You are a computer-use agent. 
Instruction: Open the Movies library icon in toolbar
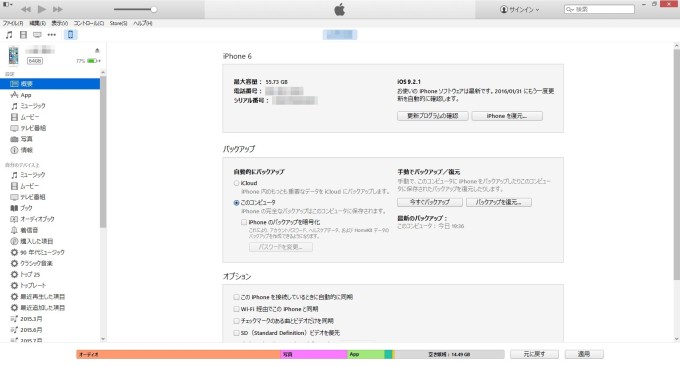pos(23,35)
